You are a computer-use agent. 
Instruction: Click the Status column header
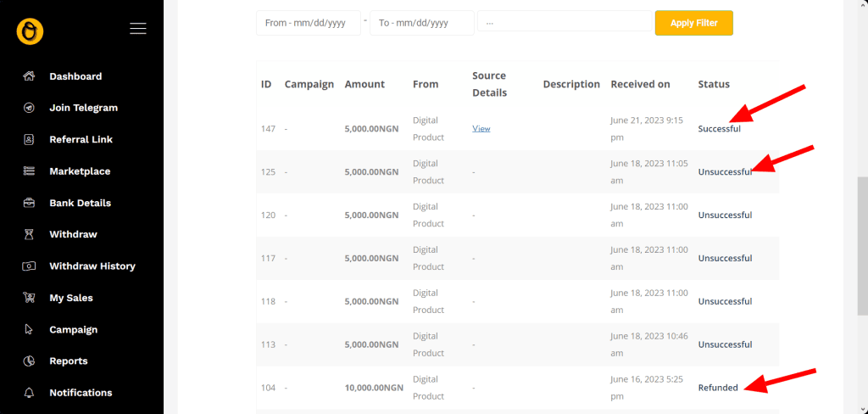pyautogui.click(x=714, y=84)
